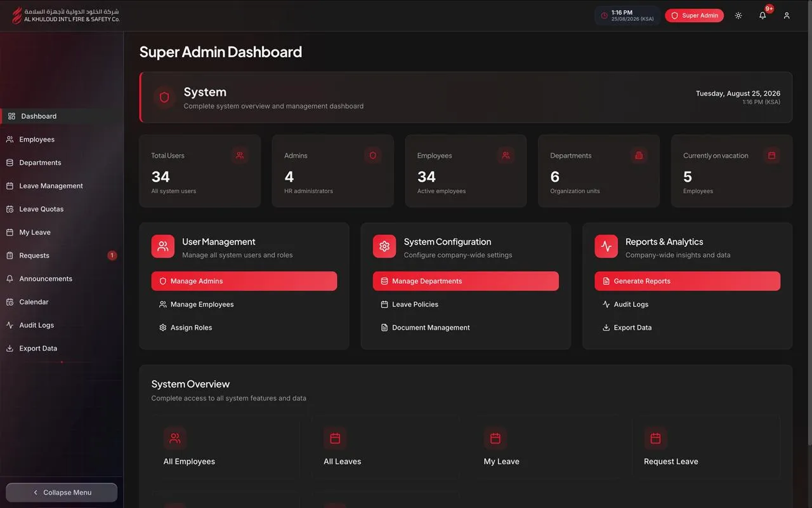Viewport: 812px width, 508px height.
Task: Open My Leave in the sidebar
Action: tap(62, 232)
